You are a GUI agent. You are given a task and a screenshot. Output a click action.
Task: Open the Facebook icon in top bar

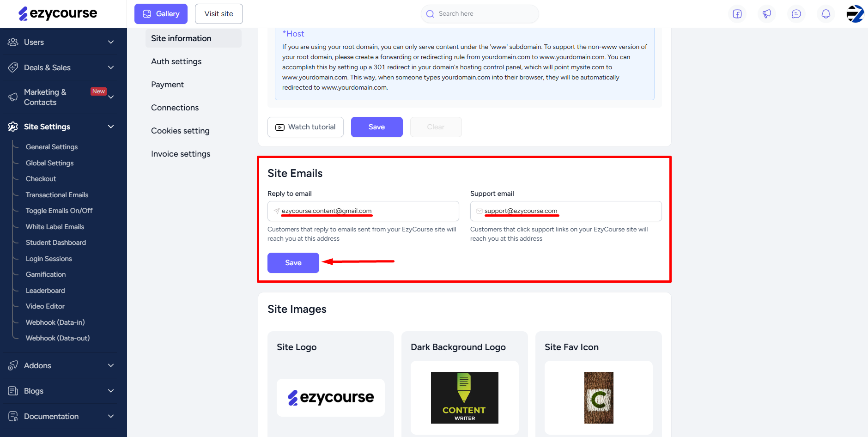coord(737,14)
